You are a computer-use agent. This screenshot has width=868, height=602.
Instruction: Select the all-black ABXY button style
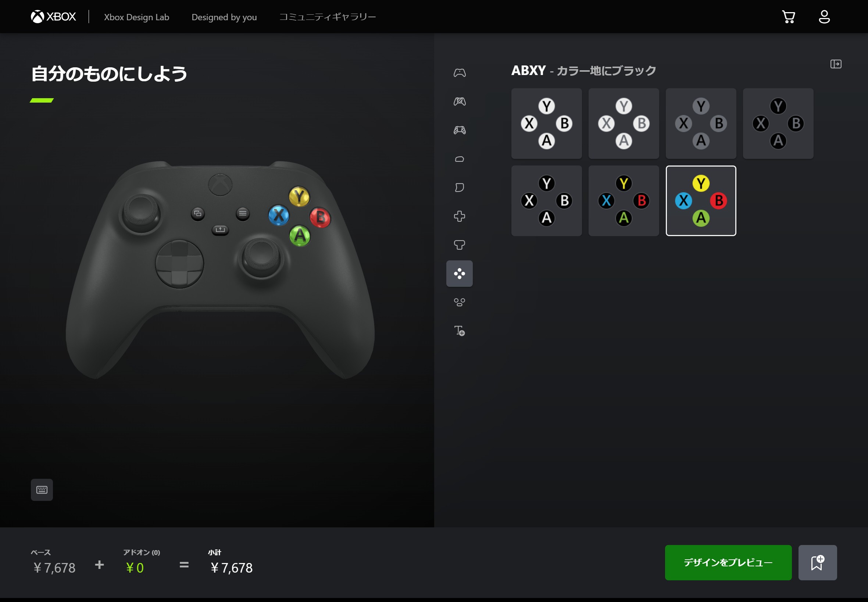pyautogui.click(x=778, y=123)
